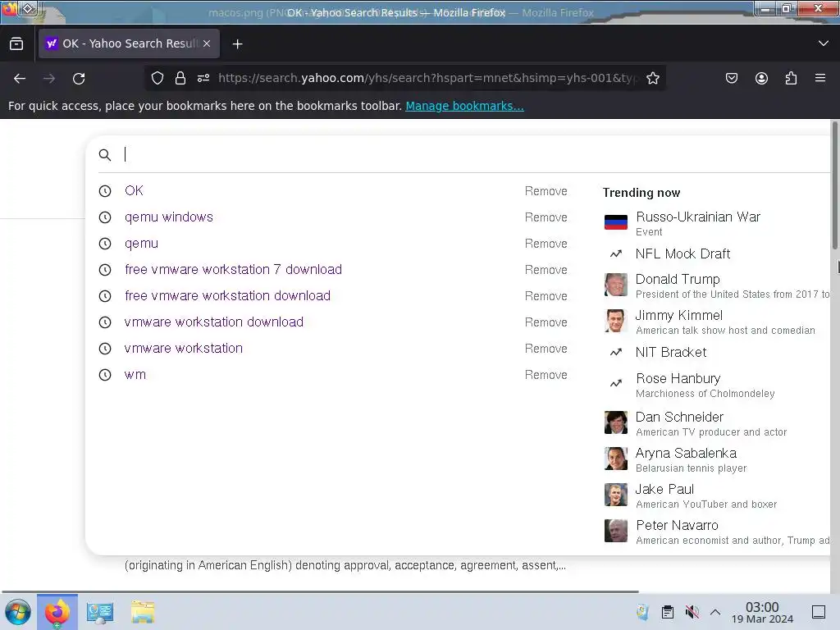840x630 pixels.
Task: Open trending topic Jimmy Kimmel
Action: (678, 316)
